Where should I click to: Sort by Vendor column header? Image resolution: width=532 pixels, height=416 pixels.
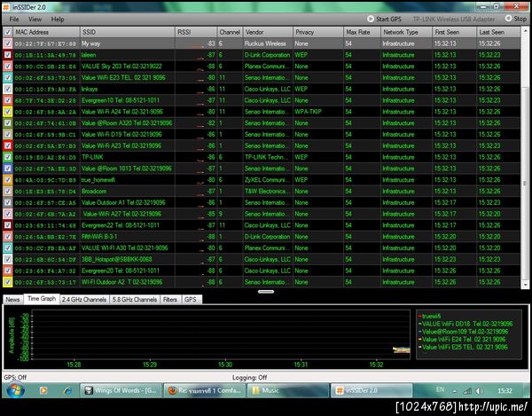pos(268,32)
